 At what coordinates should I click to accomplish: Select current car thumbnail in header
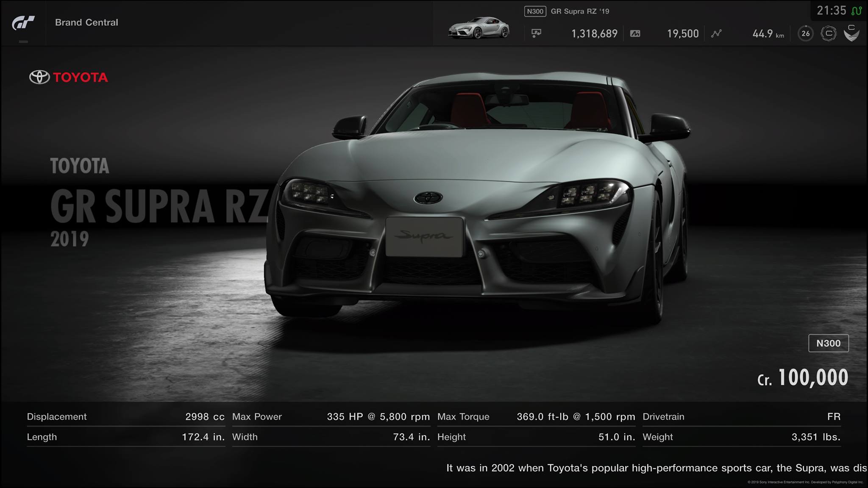point(479,28)
